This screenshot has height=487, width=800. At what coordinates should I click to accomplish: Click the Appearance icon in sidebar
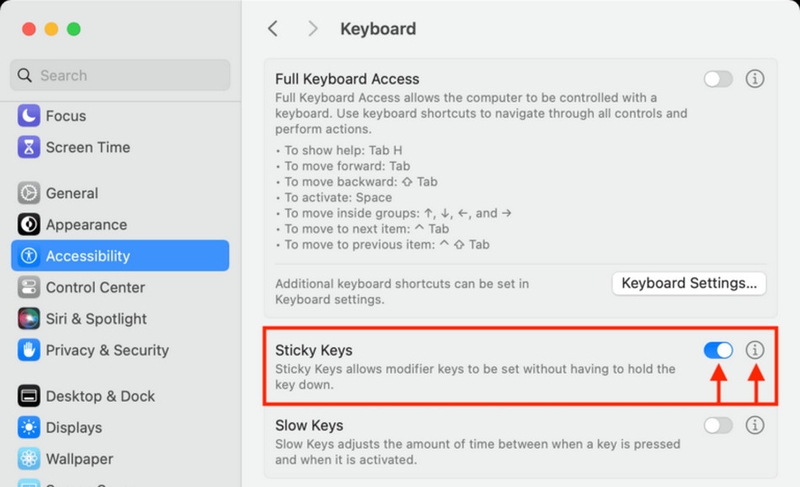(29, 225)
